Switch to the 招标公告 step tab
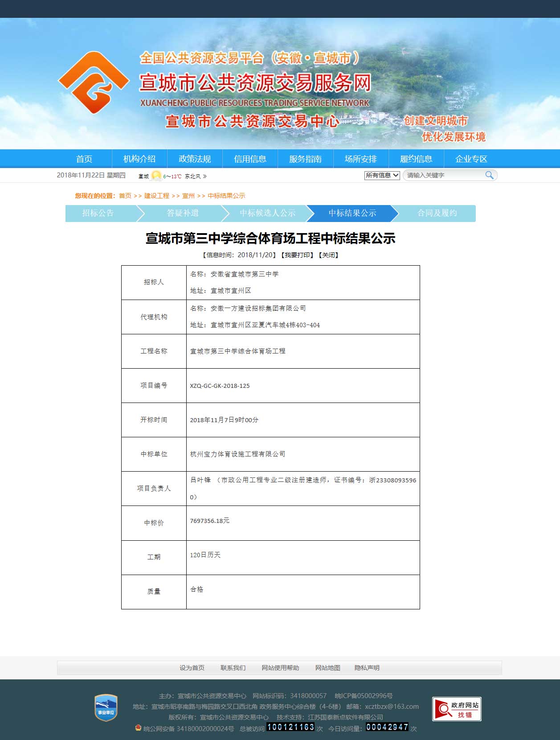 (x=98, y=213)
